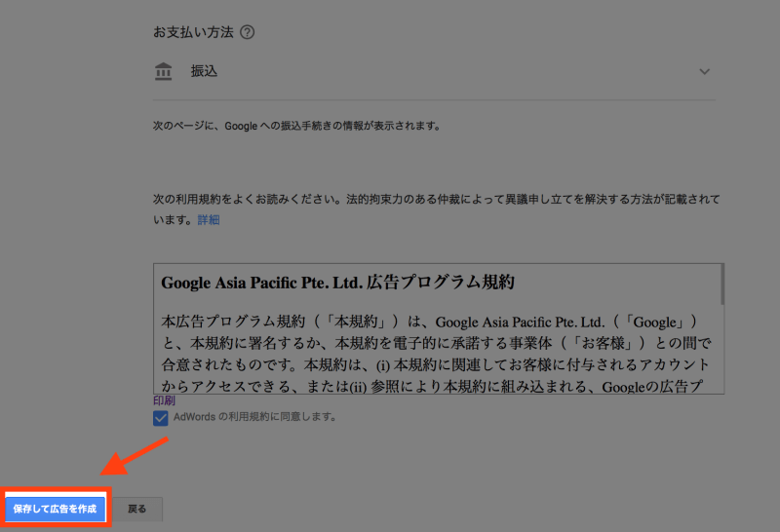Select the 振込 payment method field
The image size is (780, 532).
click(x=434, y=71)
